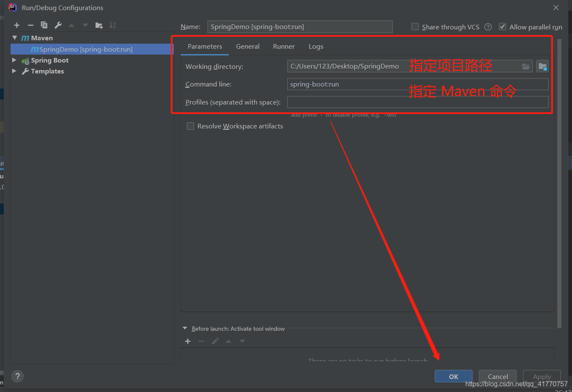This screenshot has height=392, width=572.
Task: Select SpringDemo [spring-boot:run] tree item
Action: (x=92, y=49)
